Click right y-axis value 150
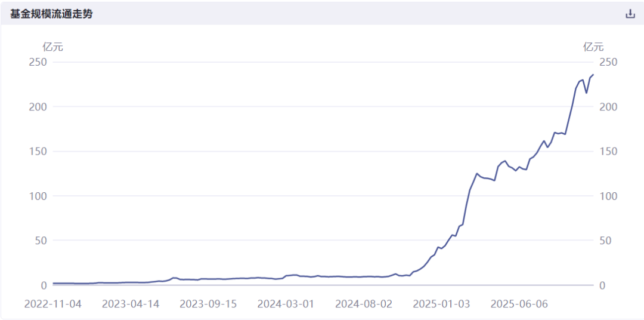The width and height of the screenshot is (644, 320). coord(608,152)
